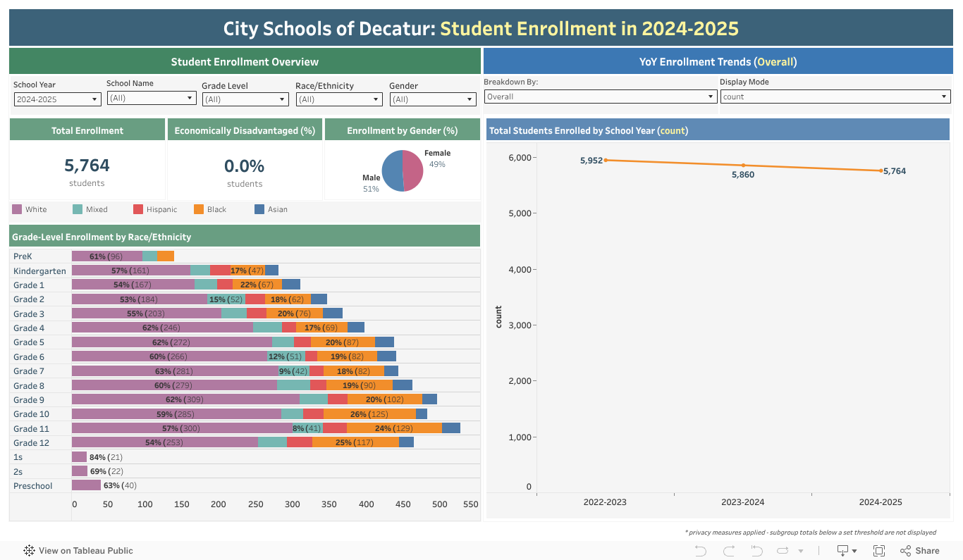Open the Download icon in the toolbar

843,550
